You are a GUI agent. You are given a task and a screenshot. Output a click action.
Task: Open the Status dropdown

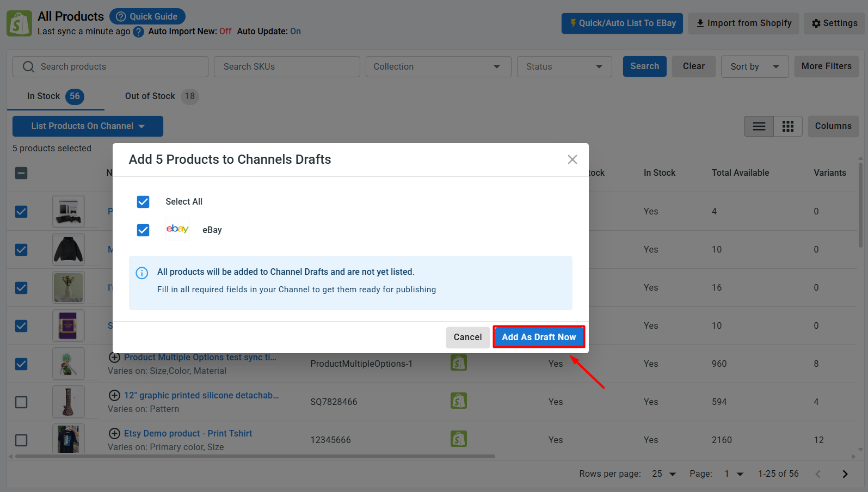(x=564, y=66)
